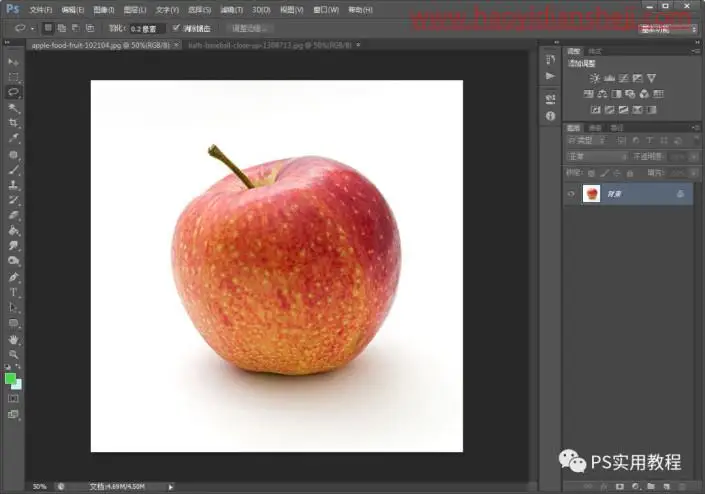This screenshot has height=494, width=705.
Task: Add a Brightness/Contrast adjustment
Action: [595, 78]
